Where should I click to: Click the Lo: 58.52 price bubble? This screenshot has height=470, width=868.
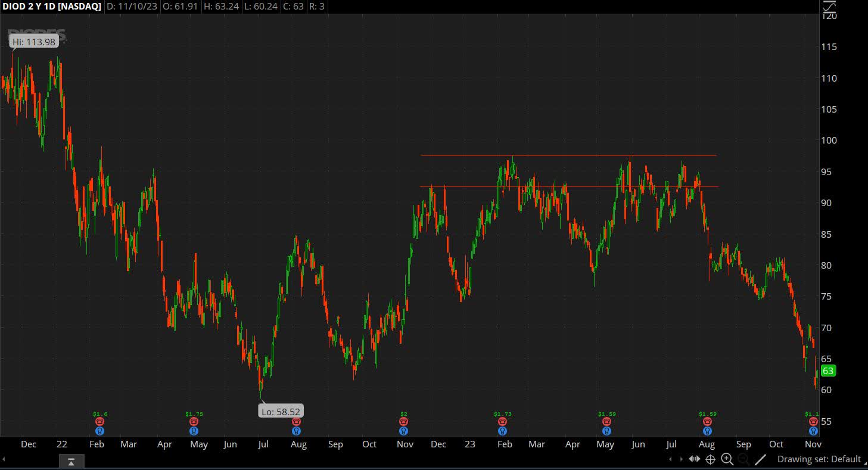(281, 411)
